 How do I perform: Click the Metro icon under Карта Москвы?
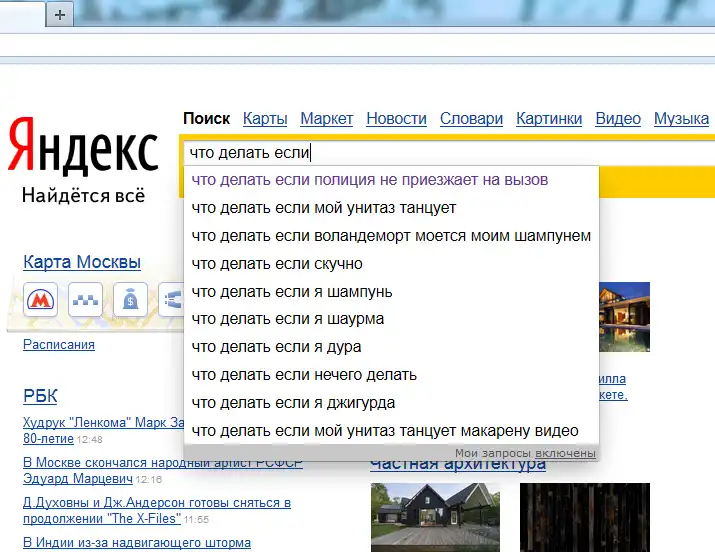click(x=41, y=299)
